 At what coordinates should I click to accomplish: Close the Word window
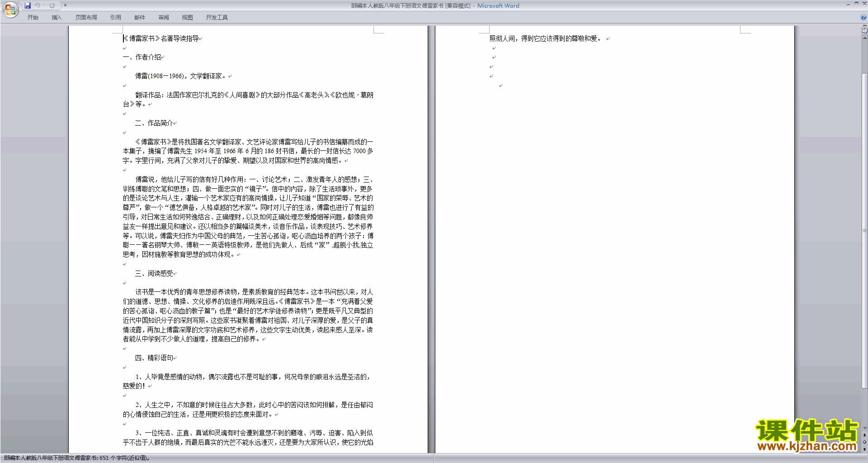(x=863, y=4)
